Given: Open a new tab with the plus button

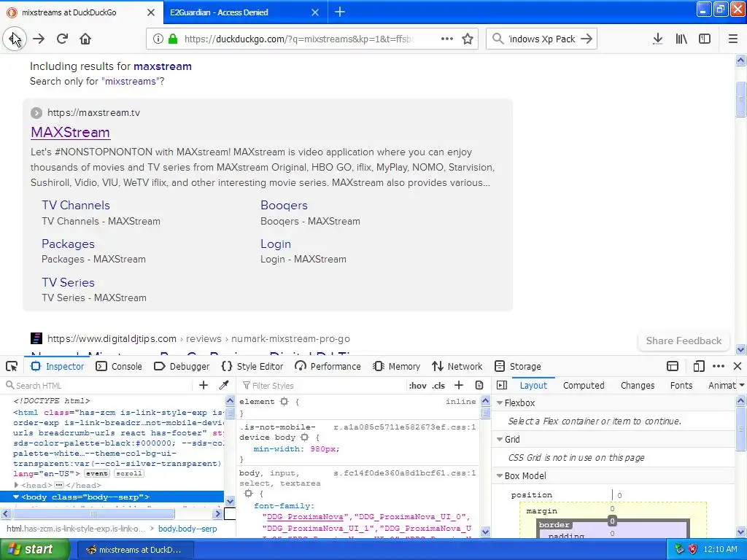Looking at the screenshot, I should coord(340,12).
